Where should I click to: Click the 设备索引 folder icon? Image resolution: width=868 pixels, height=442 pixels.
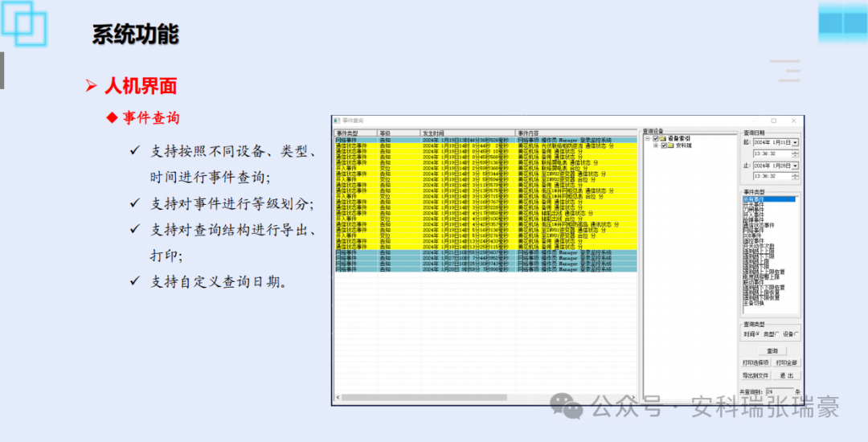click(x=664, y=138)
